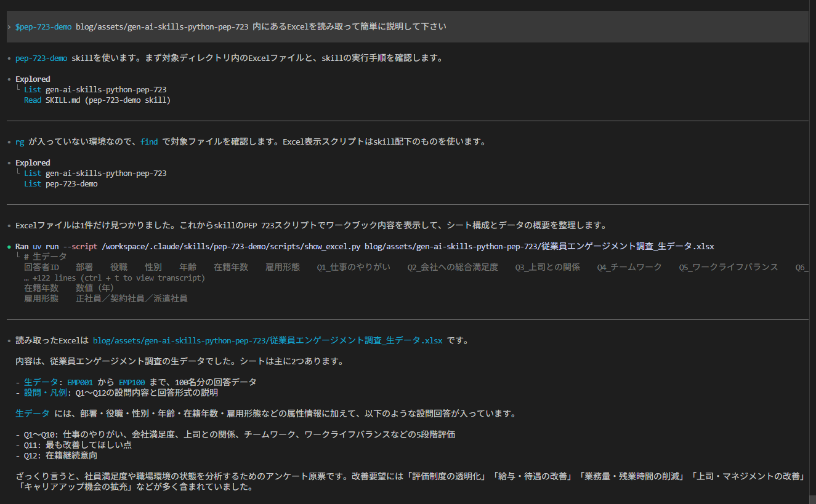This screenshot has height=504, width=816.
Task: Click the Q12: 在籍継続意向 line
Action: point(56,455)
